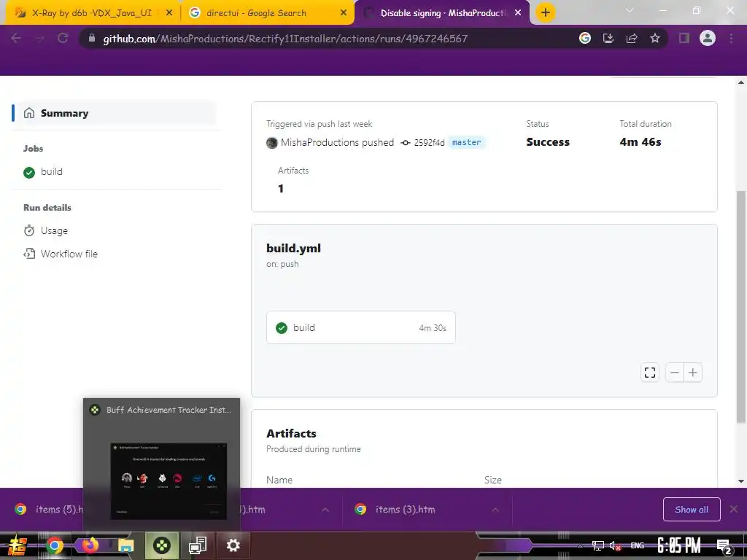The height and width of the screenshot is (560, 747).
Task: Close the X-Ray by d6b tab
Action: coord(169,13)
